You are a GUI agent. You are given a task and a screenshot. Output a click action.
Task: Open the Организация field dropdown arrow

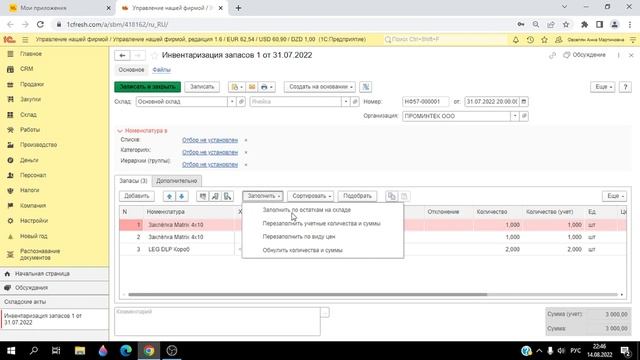pos(515,116)
